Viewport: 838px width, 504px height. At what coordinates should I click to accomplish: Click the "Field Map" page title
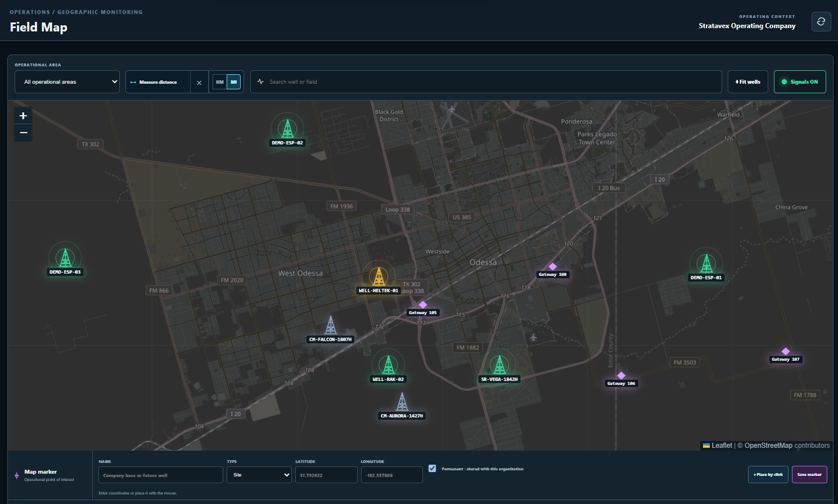point(39,27)
